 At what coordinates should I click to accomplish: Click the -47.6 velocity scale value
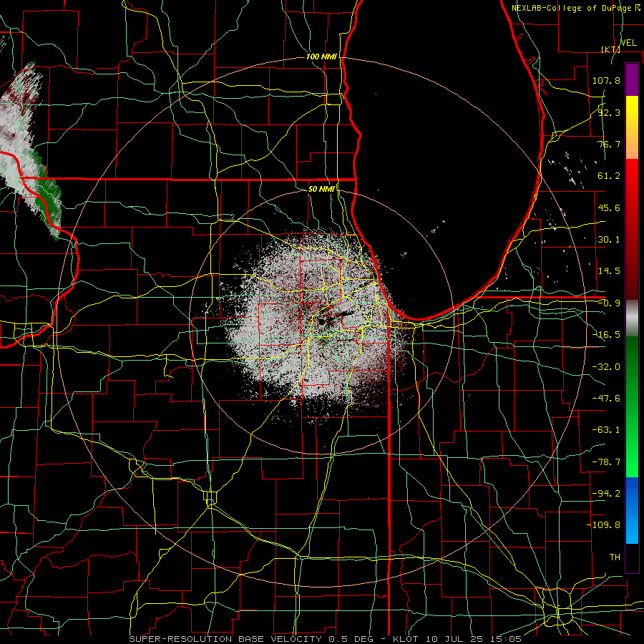tap(606, 399)
